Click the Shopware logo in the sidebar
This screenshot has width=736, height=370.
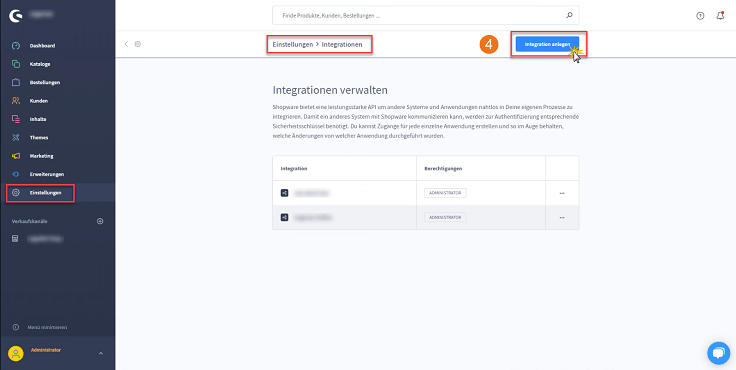tap(16, 15)
